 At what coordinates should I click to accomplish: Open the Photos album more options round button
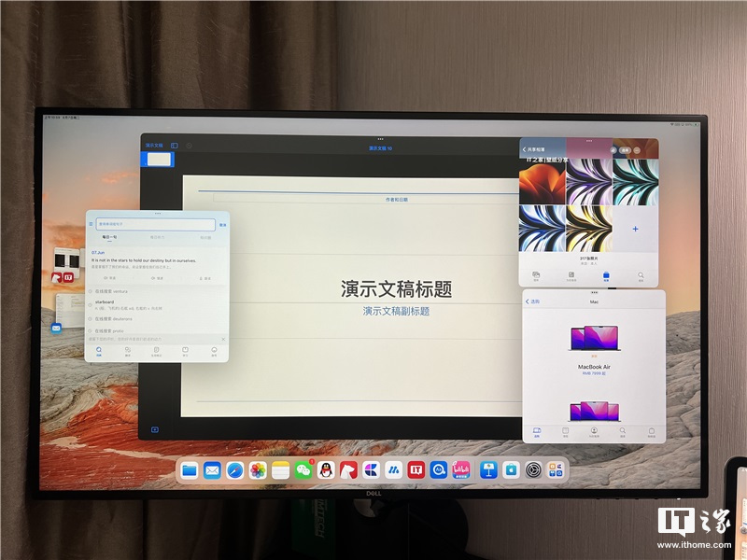pyautogui.click(x=638, y=150)
